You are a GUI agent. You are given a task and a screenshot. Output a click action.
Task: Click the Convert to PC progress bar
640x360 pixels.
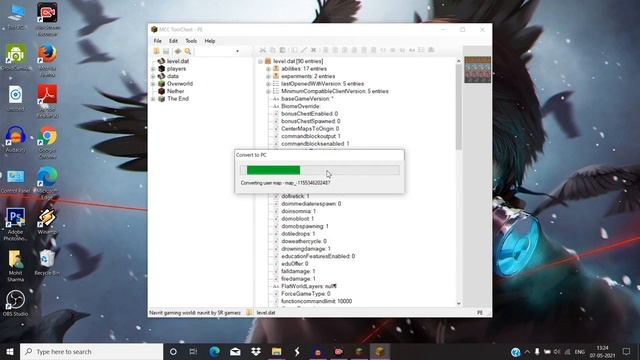click(320, 170)
